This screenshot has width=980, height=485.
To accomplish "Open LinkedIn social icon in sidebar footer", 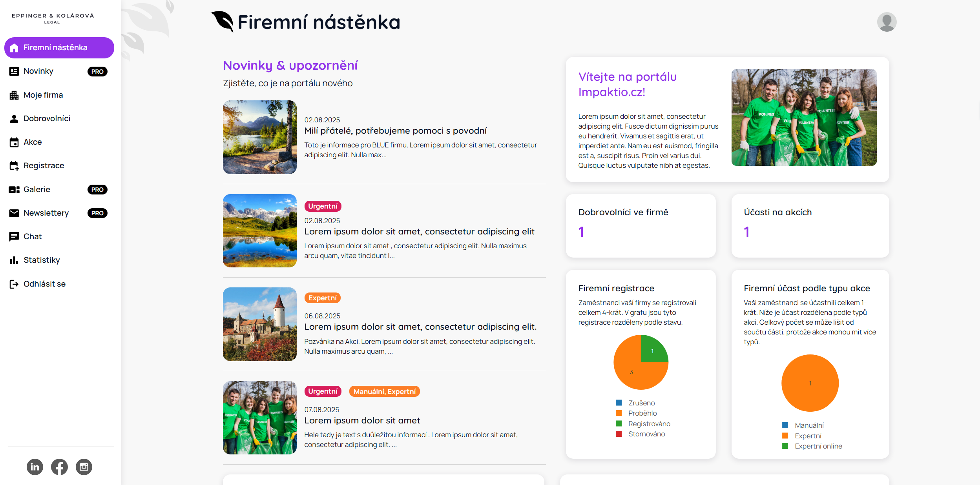I will click(35, 467).
